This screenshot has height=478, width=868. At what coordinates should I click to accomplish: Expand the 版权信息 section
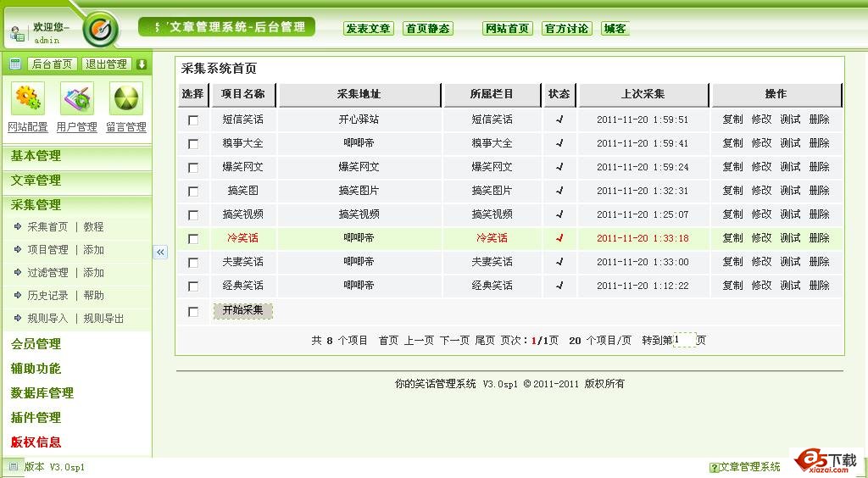[x=36, y=442]
